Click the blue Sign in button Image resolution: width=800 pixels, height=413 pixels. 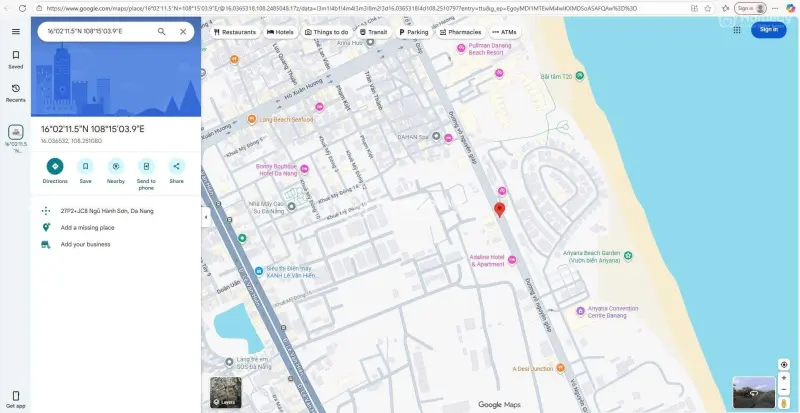(768, 29)
